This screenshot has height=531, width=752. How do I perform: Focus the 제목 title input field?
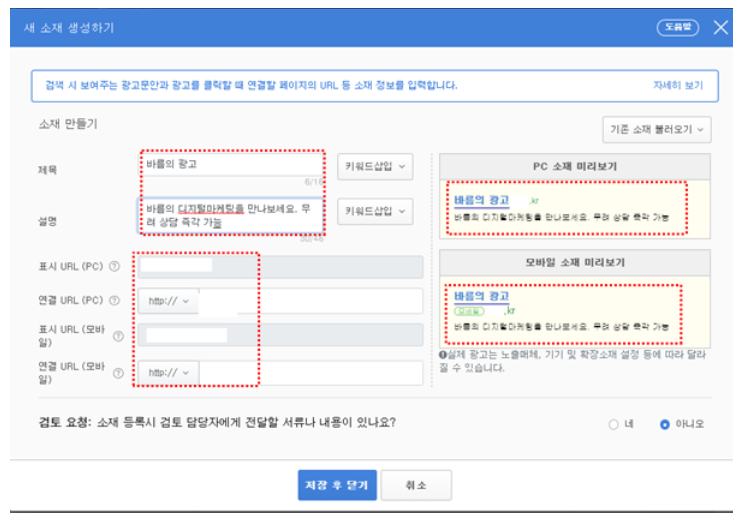[x=234, y=165]
